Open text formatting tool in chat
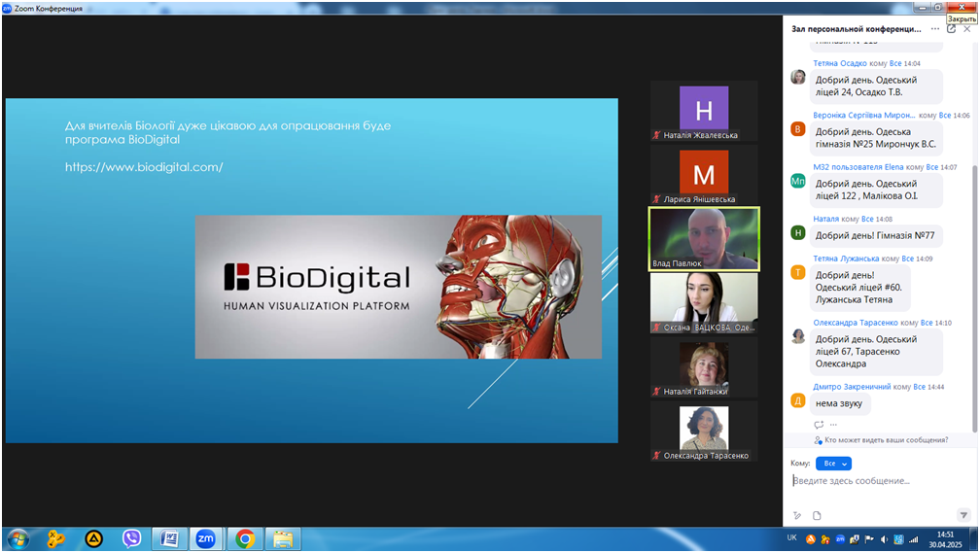The width and height of the screenshot is (980, 553). coord(797,515)
